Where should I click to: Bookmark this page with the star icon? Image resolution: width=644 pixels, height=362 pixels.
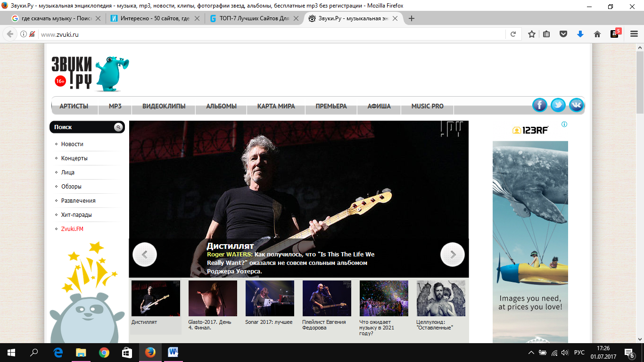(x=532, y=34)
